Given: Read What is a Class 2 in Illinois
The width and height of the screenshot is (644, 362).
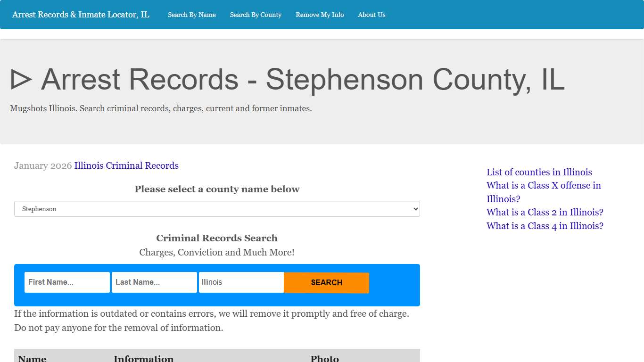Looking at the screenshot, I should (545, 212).
